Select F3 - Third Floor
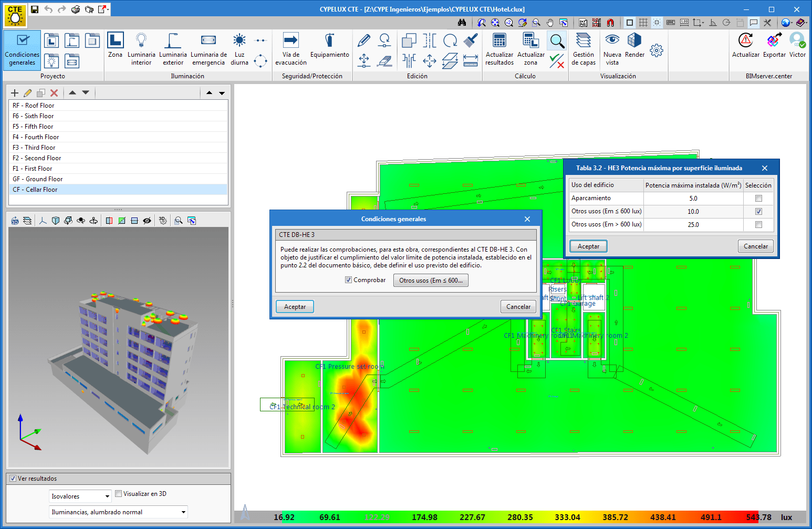Screen dimensions: 812x529 (118, 148)
